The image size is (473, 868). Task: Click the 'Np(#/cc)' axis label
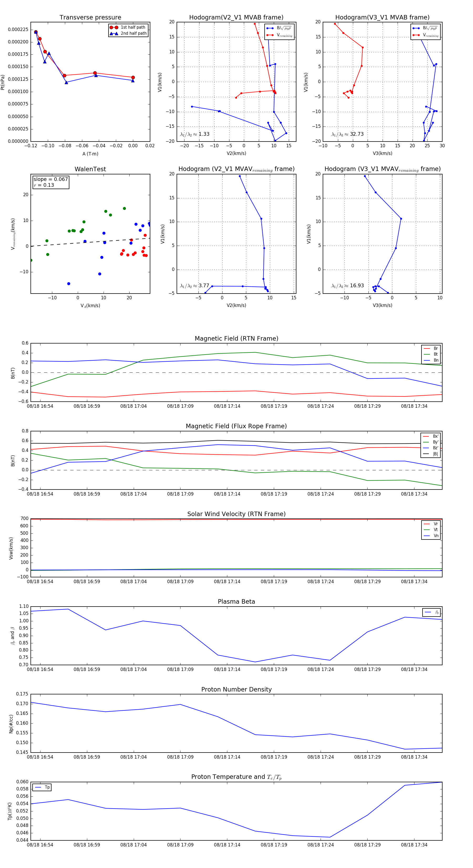click(x=11, y=723)
